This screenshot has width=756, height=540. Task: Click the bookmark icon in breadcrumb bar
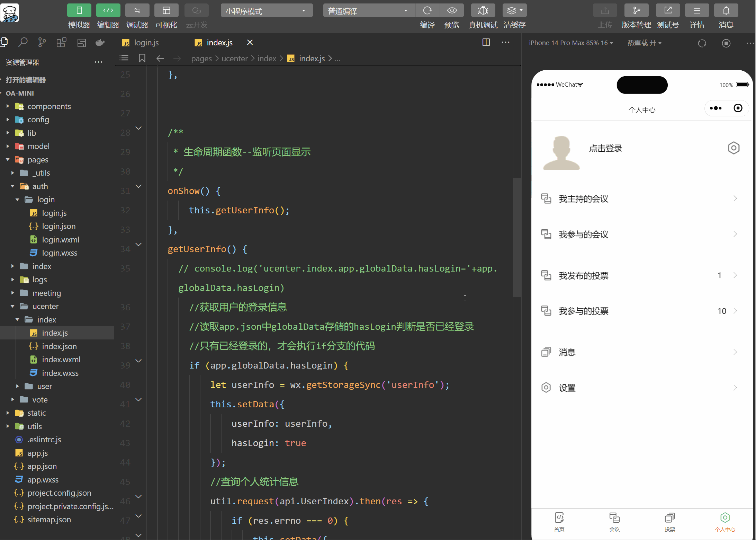pos(142,58)
